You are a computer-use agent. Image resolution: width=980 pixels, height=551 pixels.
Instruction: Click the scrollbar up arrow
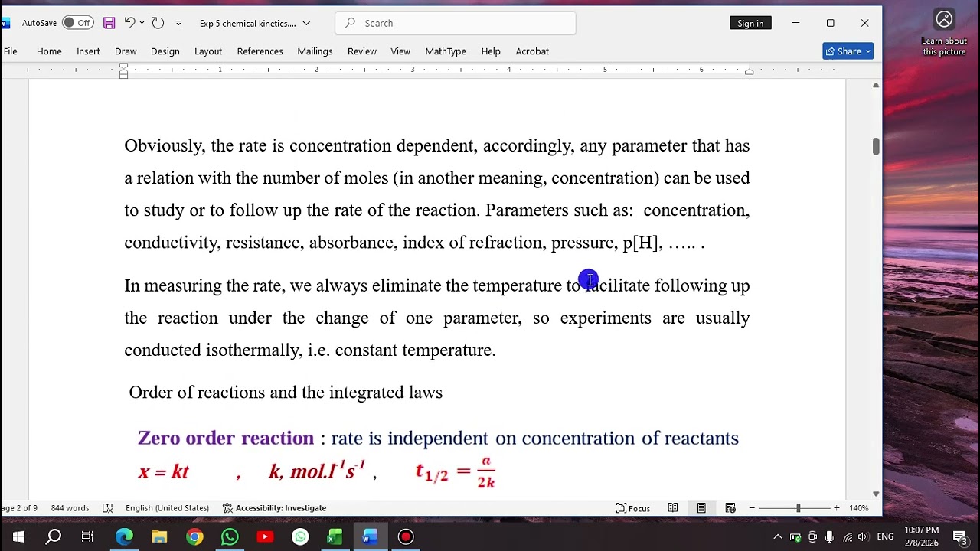click(876, 85)
